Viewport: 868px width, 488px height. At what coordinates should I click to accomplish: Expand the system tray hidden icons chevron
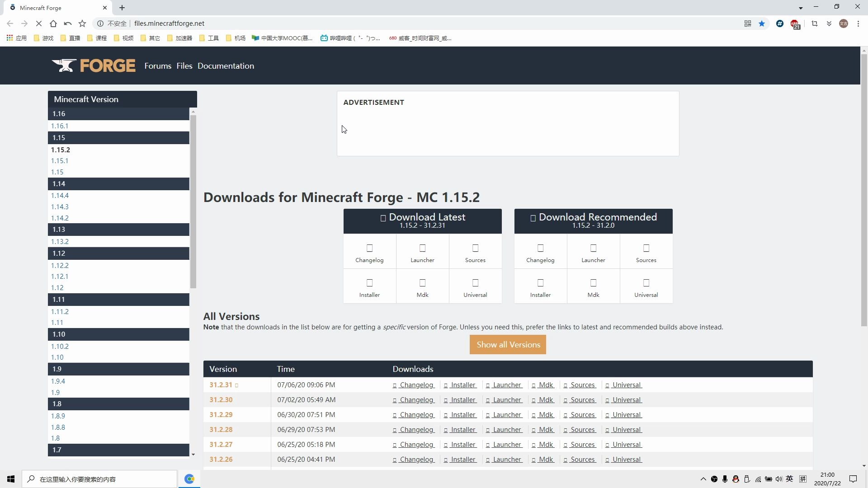coord(703,479)
